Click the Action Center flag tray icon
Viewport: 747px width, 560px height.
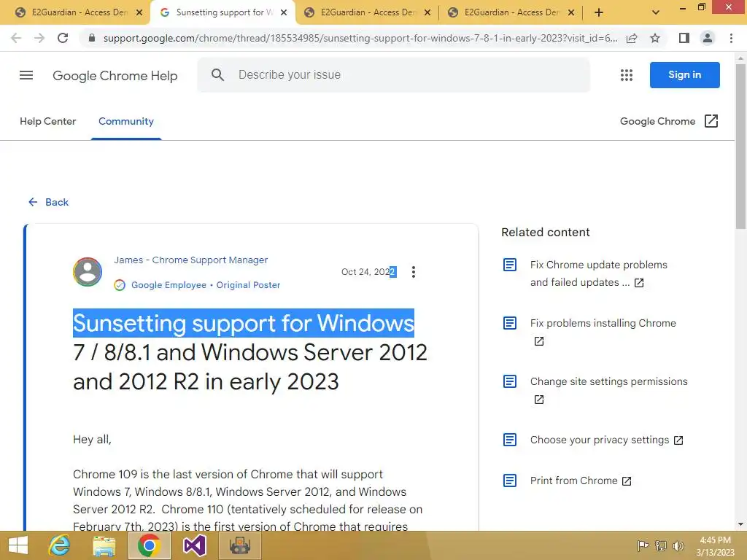click(643, 545)
